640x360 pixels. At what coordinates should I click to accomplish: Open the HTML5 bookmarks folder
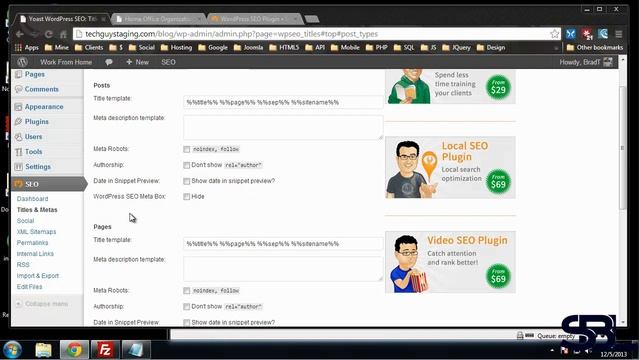coord(284,48)
